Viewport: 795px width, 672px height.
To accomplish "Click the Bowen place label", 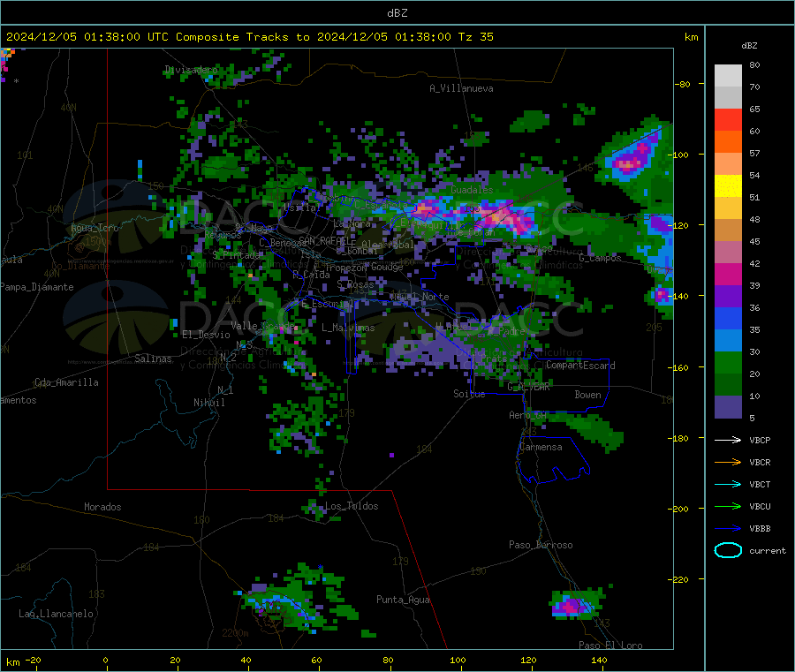I will tap(587, 395).
